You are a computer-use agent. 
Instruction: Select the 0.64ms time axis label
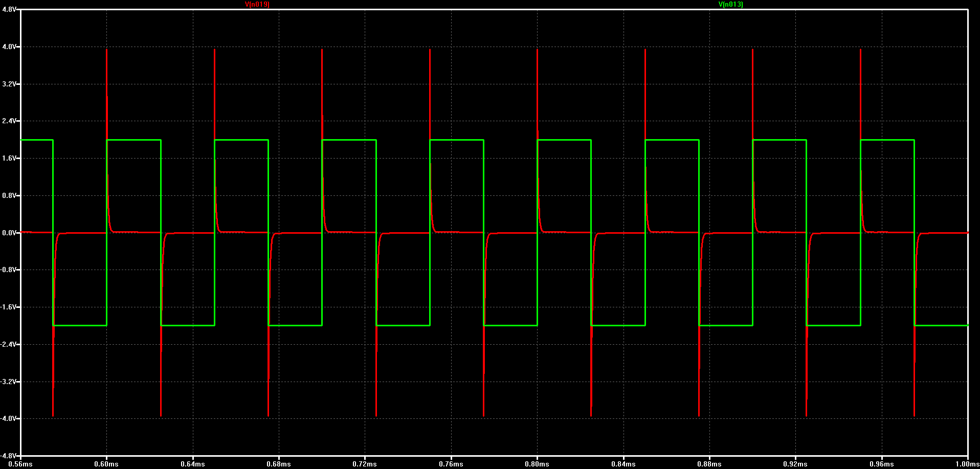[193, 464]
